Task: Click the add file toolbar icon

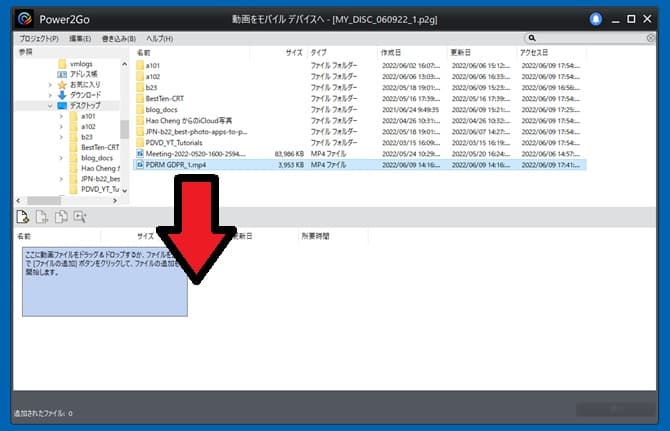Action: (23, 217)
